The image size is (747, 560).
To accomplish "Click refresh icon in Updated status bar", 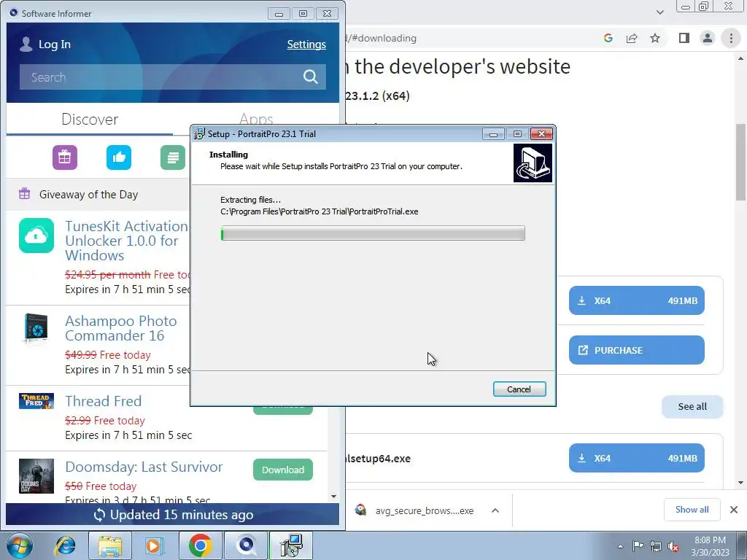I will [99, 515].
